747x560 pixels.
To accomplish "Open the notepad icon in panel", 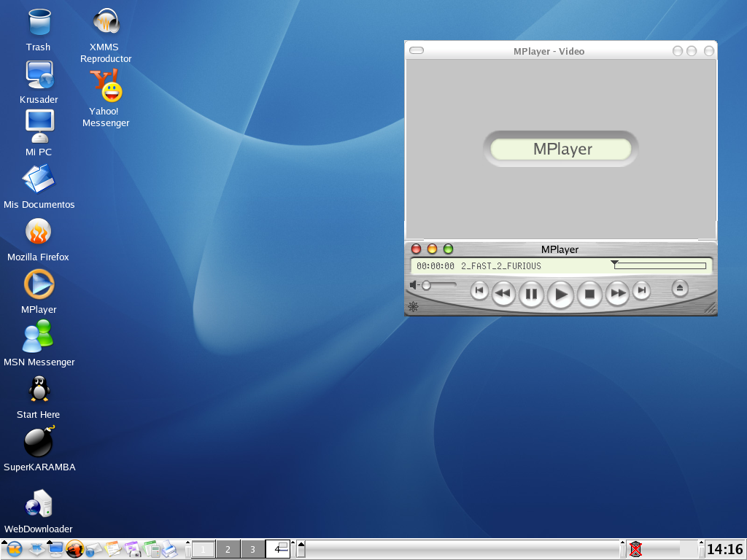I will [113, 549].
